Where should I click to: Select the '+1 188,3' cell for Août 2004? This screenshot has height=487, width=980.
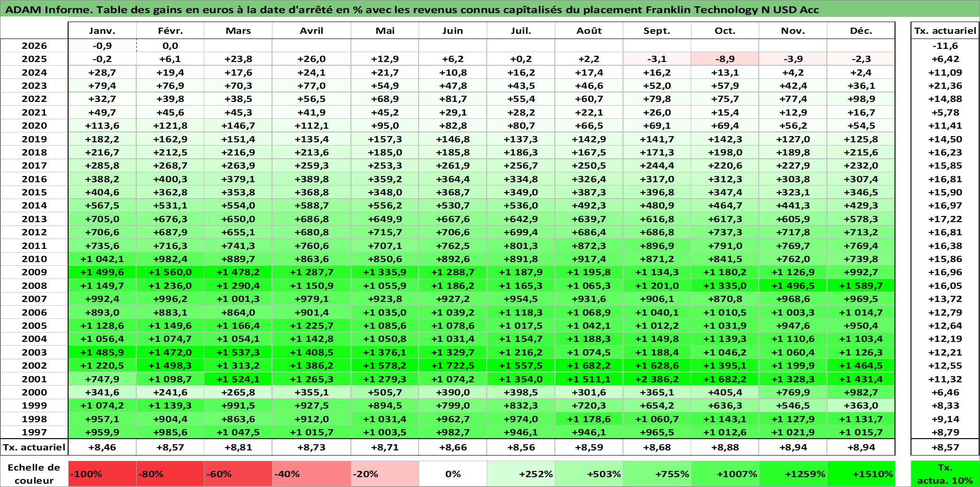click(589, 339)
